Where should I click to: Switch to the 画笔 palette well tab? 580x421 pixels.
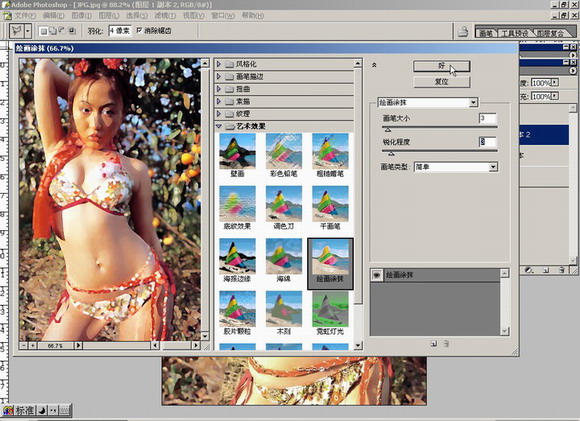pyautogui.click(x=486, y=33)
